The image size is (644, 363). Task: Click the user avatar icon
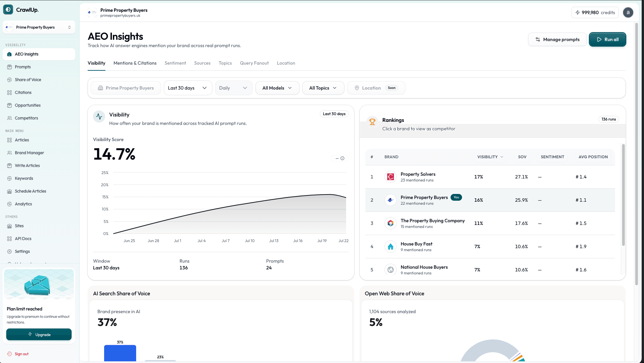pyautogui.click(x=628, y=12)
